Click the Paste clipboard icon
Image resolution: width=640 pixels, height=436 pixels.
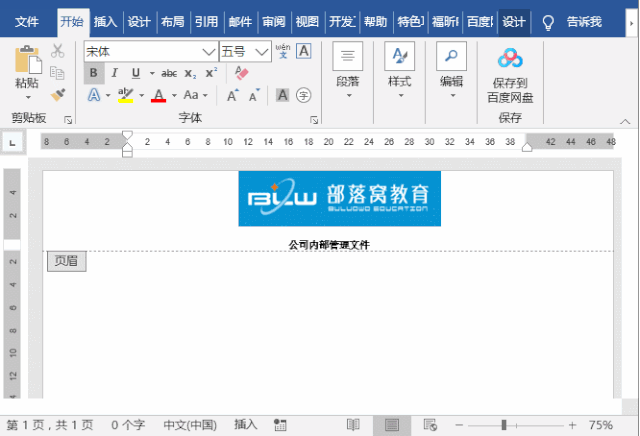27,60
